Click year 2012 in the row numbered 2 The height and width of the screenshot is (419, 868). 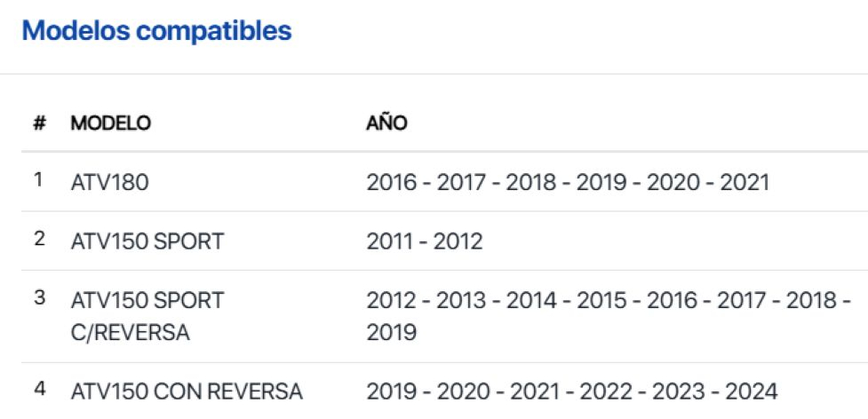click(x=458, y=241)
